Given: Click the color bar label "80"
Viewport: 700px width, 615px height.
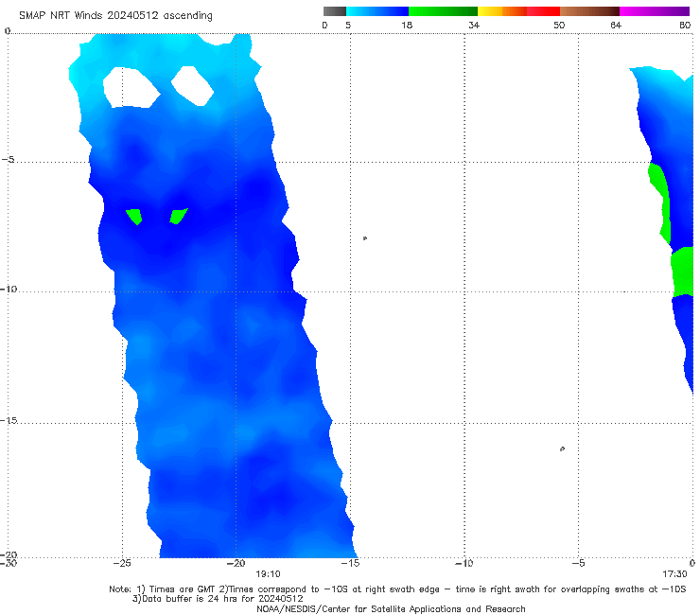Looking at the screenshot, I should (685, 26).
